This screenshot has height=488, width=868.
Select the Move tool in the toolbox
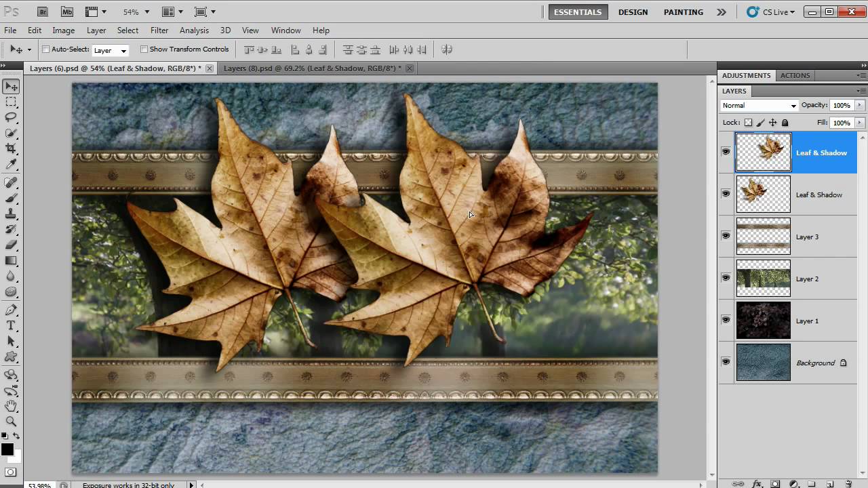coord(11,87)
